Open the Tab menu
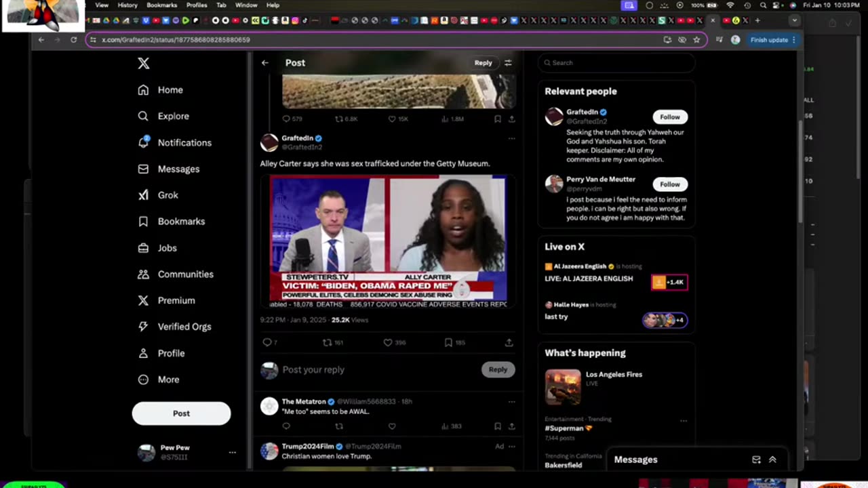Viewport: 868px width, 488px height. (221, 5)
